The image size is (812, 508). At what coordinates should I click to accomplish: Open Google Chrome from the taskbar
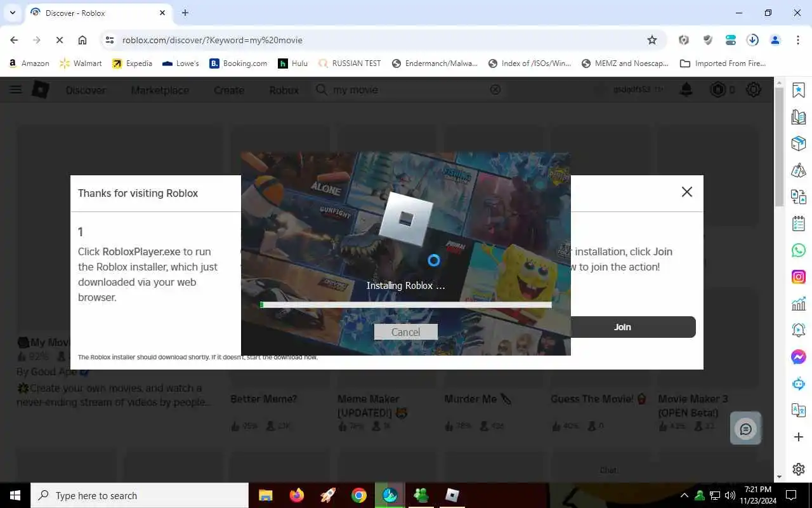click(x=359, y=495)
